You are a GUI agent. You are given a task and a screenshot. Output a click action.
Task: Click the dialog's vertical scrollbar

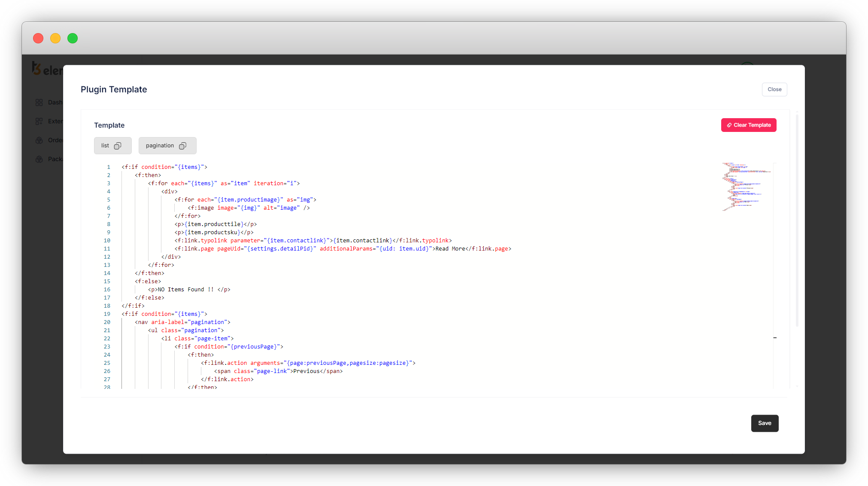tap(797, 219)
